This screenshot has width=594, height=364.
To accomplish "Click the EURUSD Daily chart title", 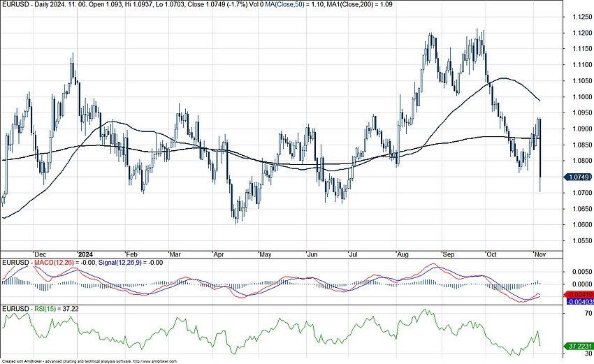I will 42,4.
